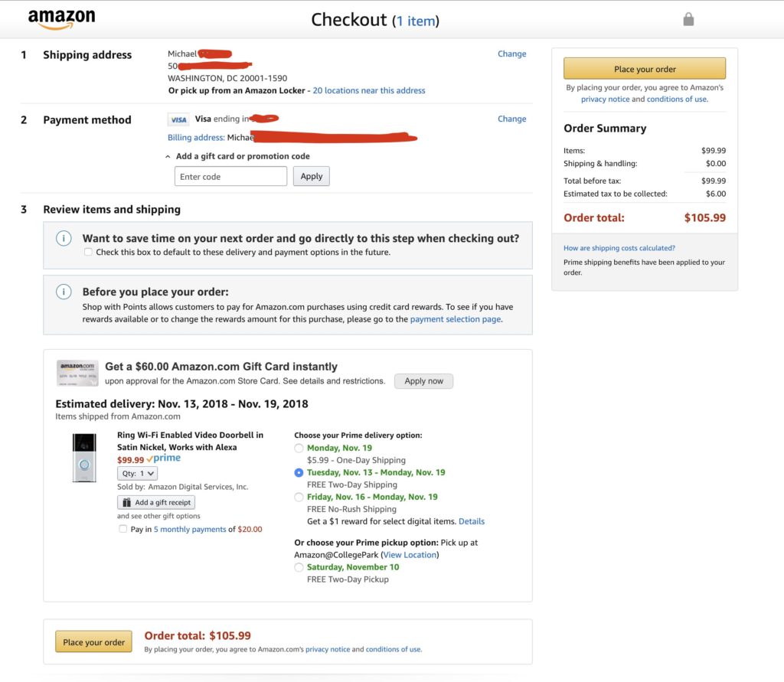Check the default delivery and payment options box
Screen dimensions: 784x682
click(88, 252)
